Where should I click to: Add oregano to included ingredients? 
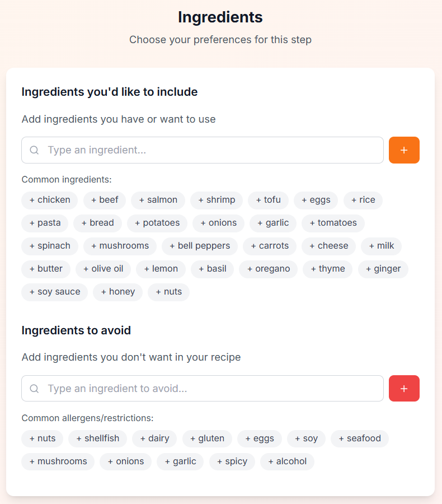point(268,269)
